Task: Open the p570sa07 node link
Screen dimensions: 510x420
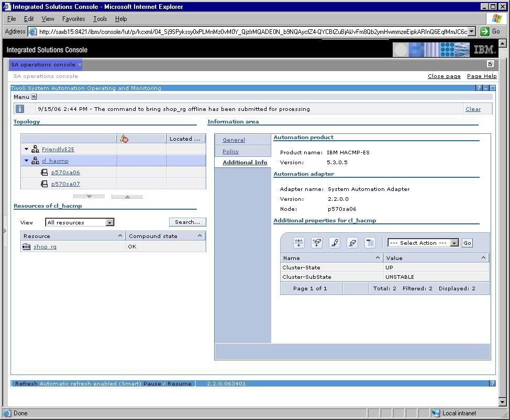Action: [65, 184]
